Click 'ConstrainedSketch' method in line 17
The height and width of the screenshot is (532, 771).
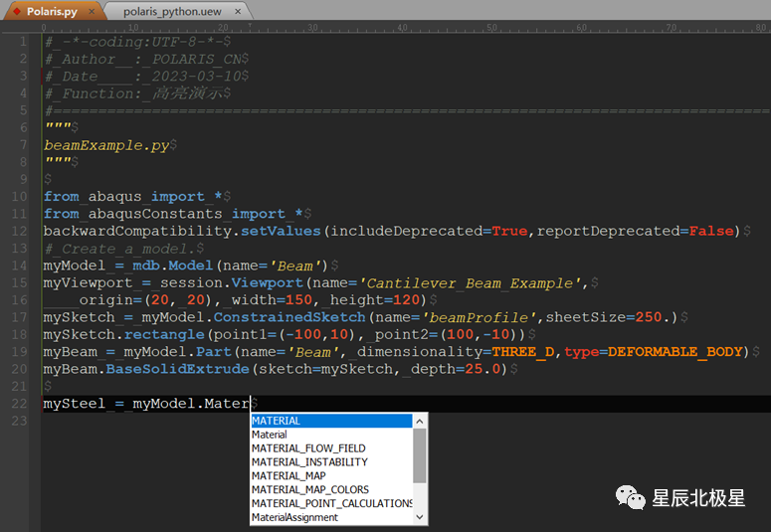[x=289, y=317]
